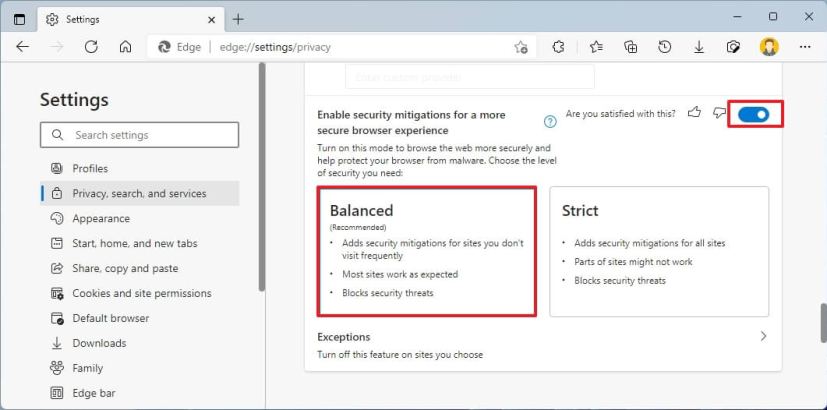
Task: Open the Home page button
Action: click(126, 47)
